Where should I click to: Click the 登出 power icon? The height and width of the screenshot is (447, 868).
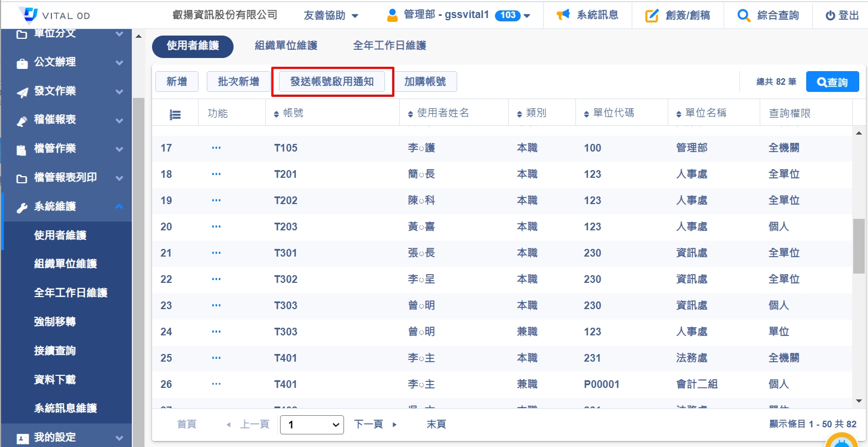(830, 15)
